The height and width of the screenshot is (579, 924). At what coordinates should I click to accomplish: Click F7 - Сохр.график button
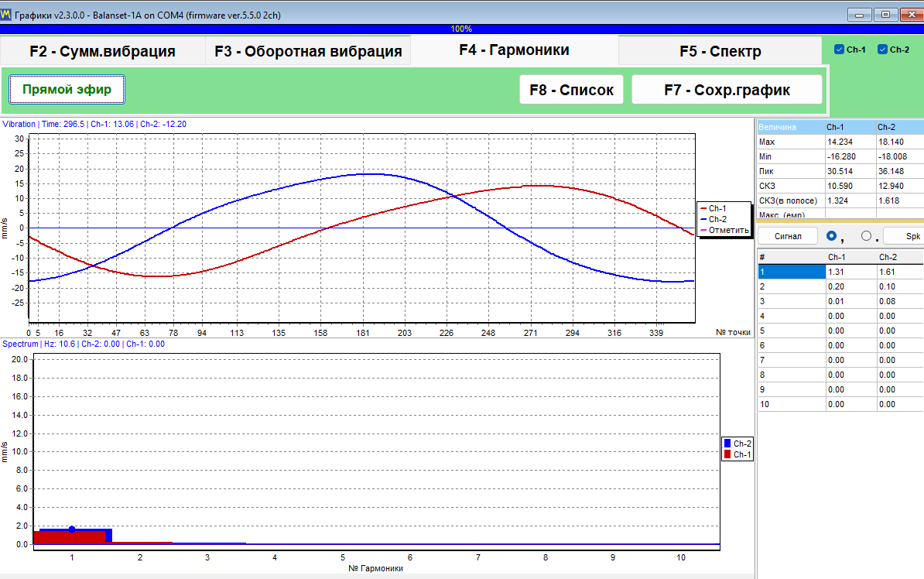(x=727, y=90)
